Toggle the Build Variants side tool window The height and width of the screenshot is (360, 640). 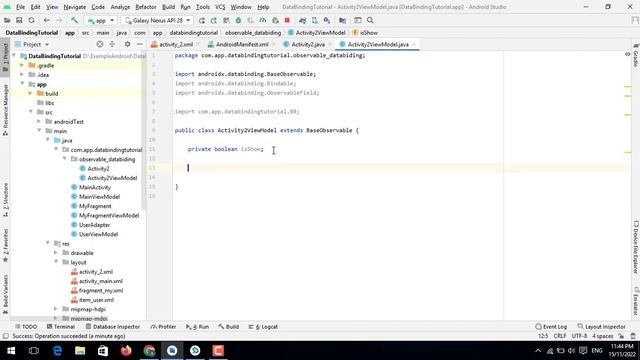[5, 294]
